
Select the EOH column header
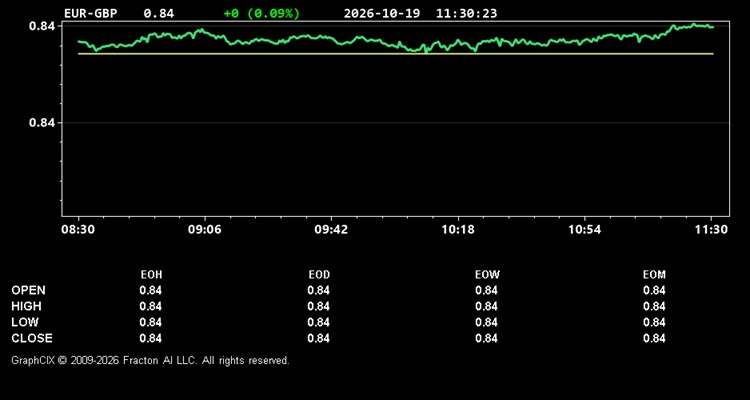tap(151, 275)
